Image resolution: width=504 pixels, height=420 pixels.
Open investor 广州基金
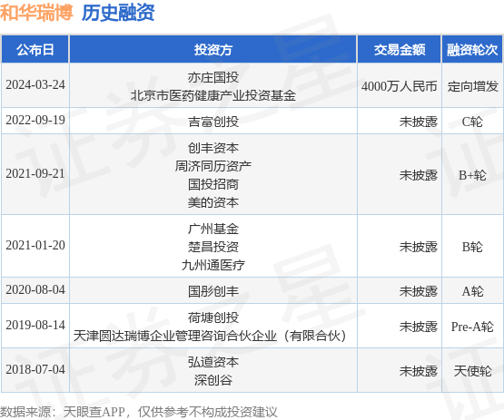(x=213, y=229)
